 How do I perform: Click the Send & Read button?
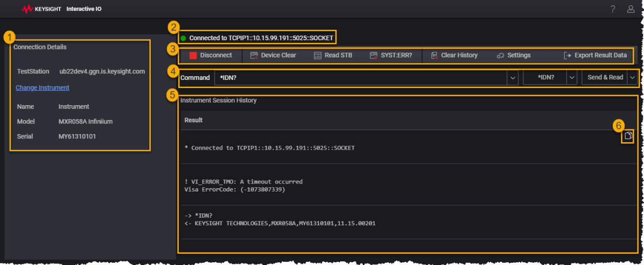tap(605, 78)
